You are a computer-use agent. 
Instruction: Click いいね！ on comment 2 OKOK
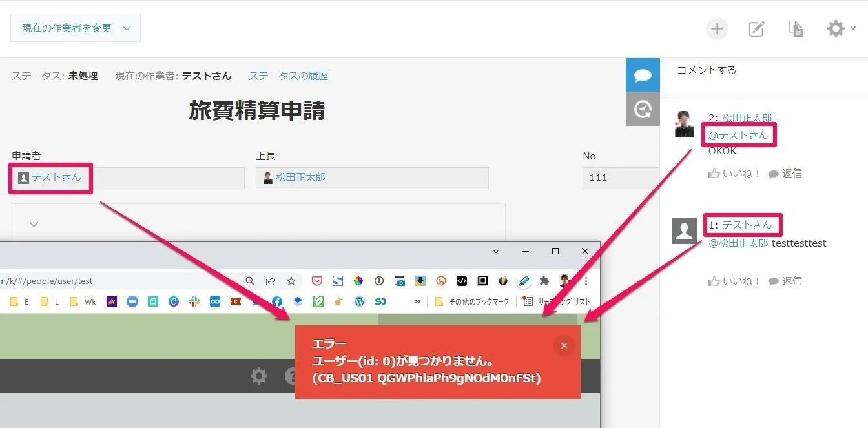[x=735, y=173]
